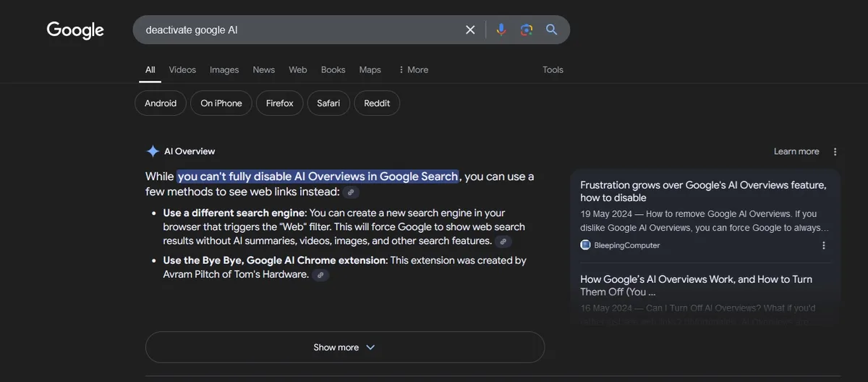The height and width of the screenshot is (382, 868).
Task: Click 'Use the Bye Bye, Google AI Chrome extension' text
Action: [275, 260]
